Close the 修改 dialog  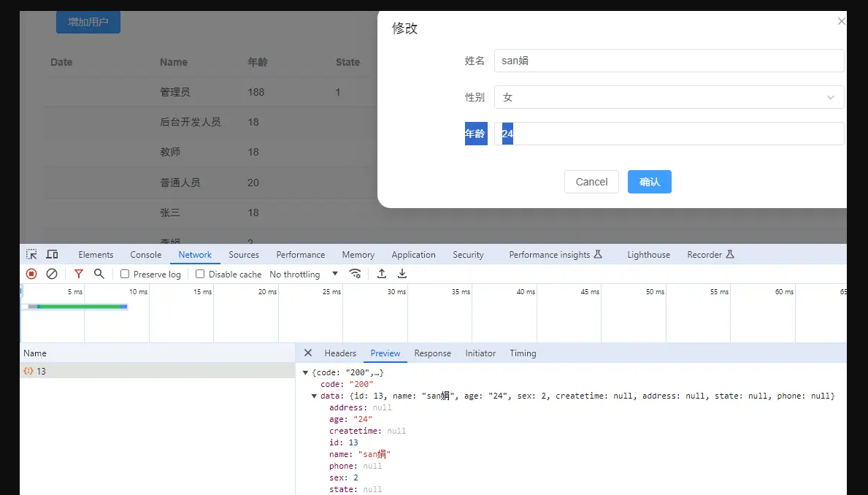841,21
